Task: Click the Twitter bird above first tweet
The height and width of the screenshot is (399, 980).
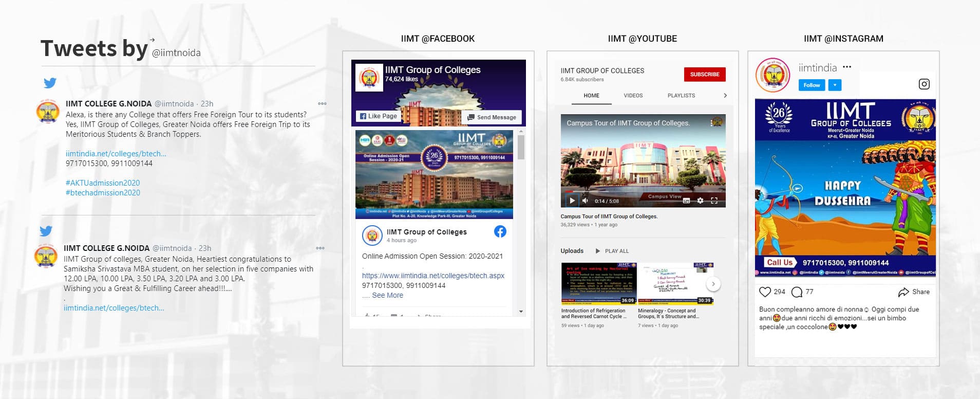Action: pos(50,83)
